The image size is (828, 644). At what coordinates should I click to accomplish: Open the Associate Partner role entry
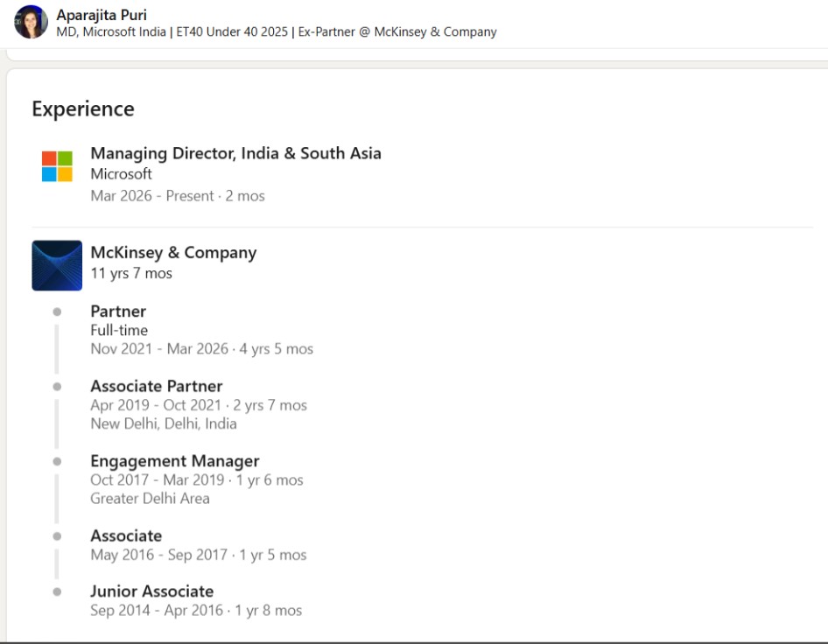[x=157, y=386]
